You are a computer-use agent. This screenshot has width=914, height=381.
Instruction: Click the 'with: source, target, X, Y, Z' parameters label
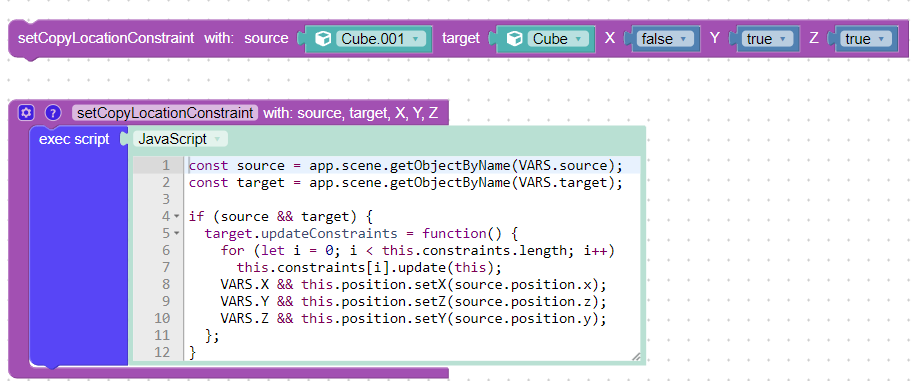click(x=350, y=112)
